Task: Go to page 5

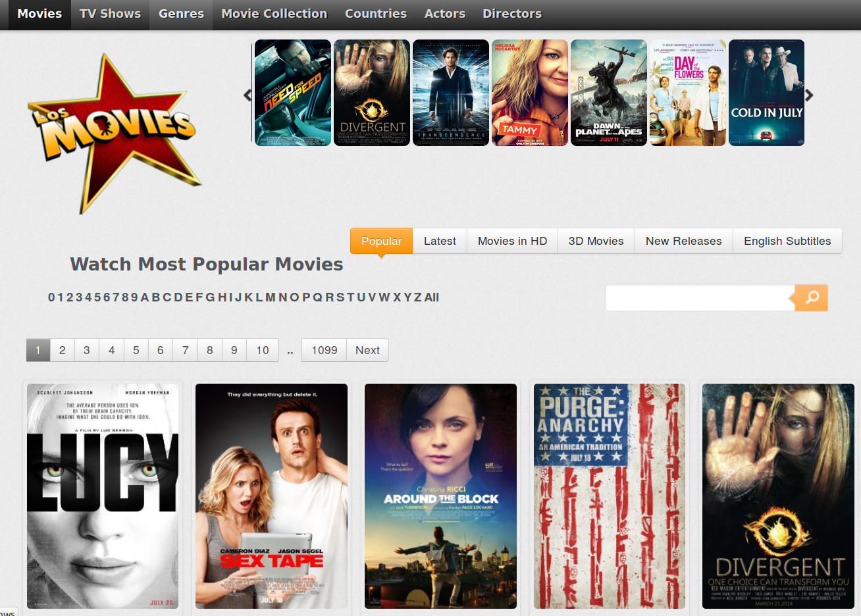Action: point(136,350)
